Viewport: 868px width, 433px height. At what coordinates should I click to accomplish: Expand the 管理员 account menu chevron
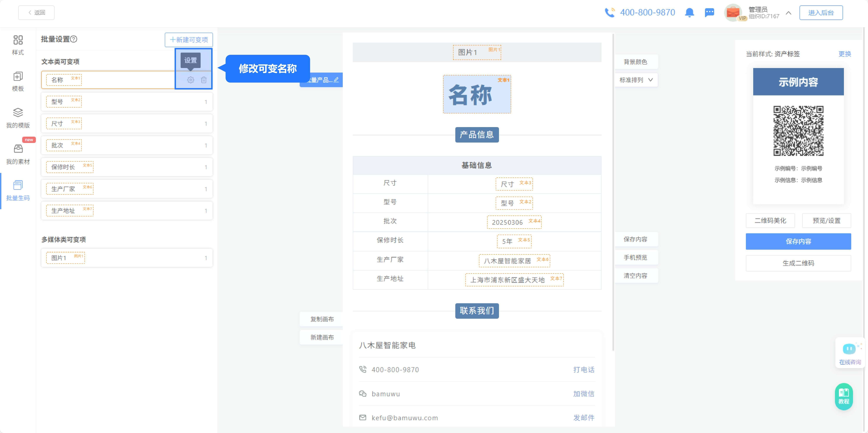click(x=788, y=13)
